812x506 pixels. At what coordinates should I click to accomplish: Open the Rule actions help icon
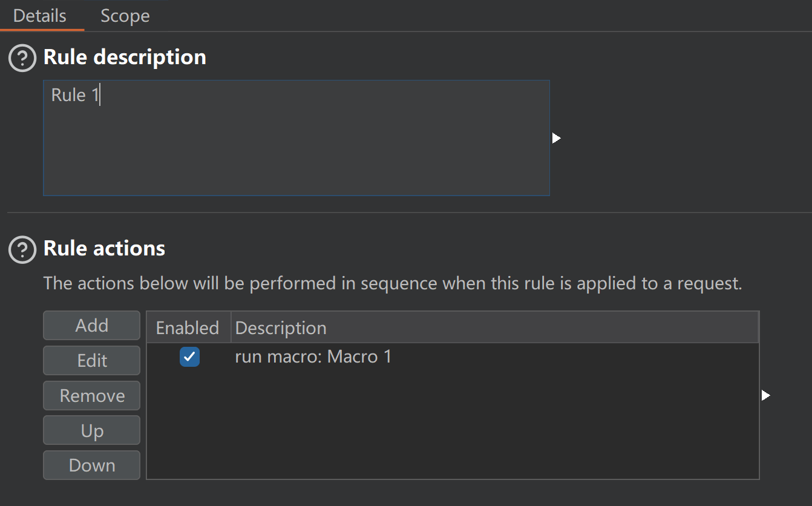[23, 249]
